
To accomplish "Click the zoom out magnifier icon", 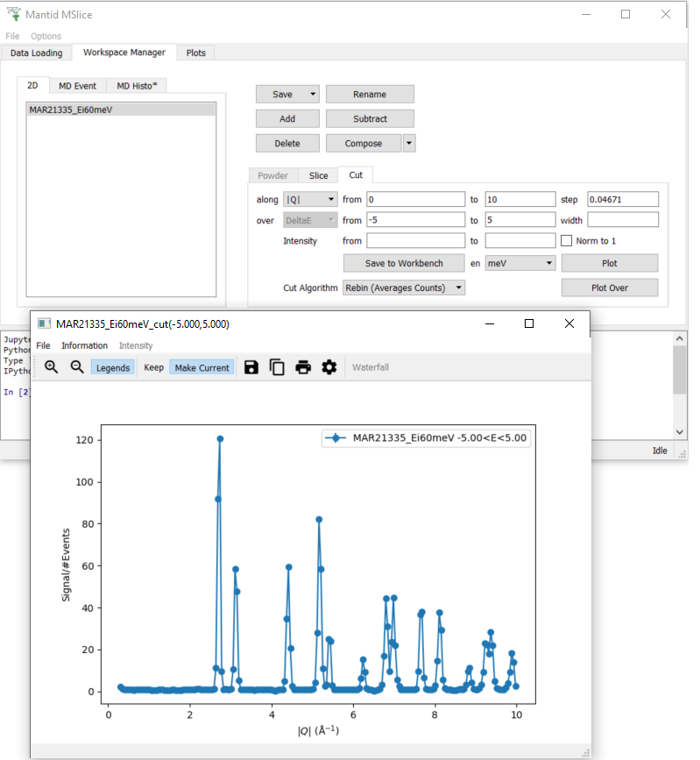I will point(77,367).
